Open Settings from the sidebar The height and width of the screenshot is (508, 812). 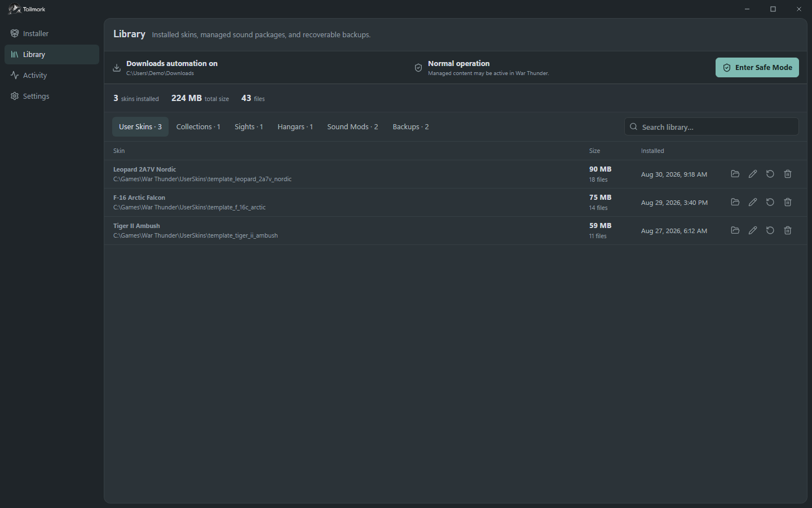tap(52, 97)
